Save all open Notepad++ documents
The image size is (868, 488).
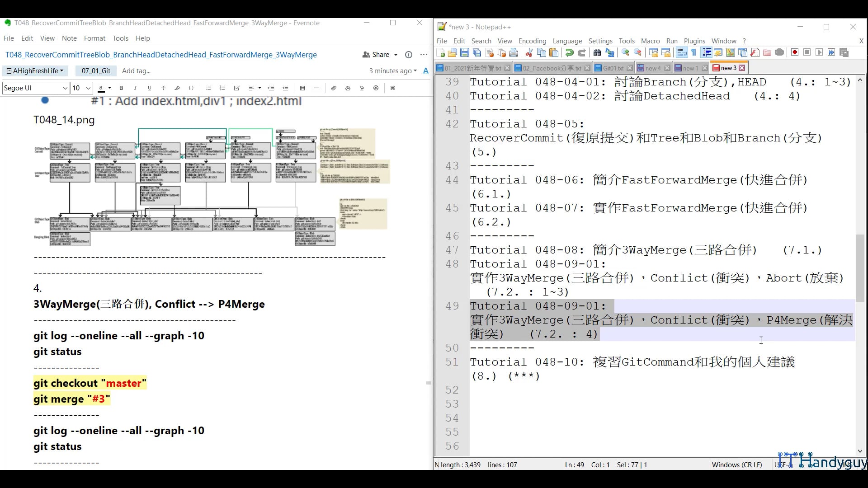point(477,52)
